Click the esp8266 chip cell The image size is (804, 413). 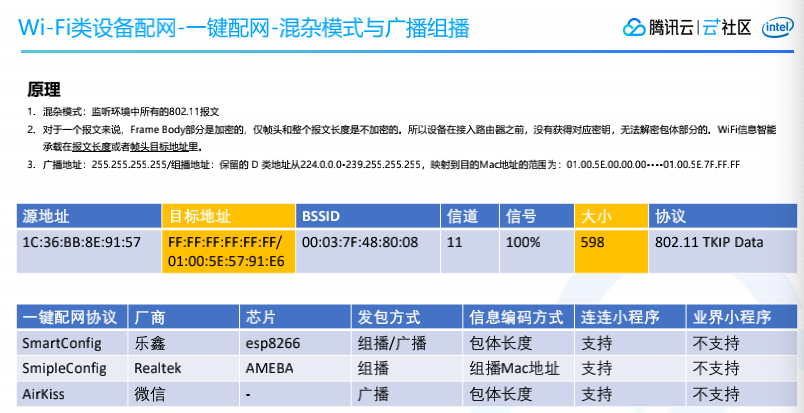coord(295,343)
